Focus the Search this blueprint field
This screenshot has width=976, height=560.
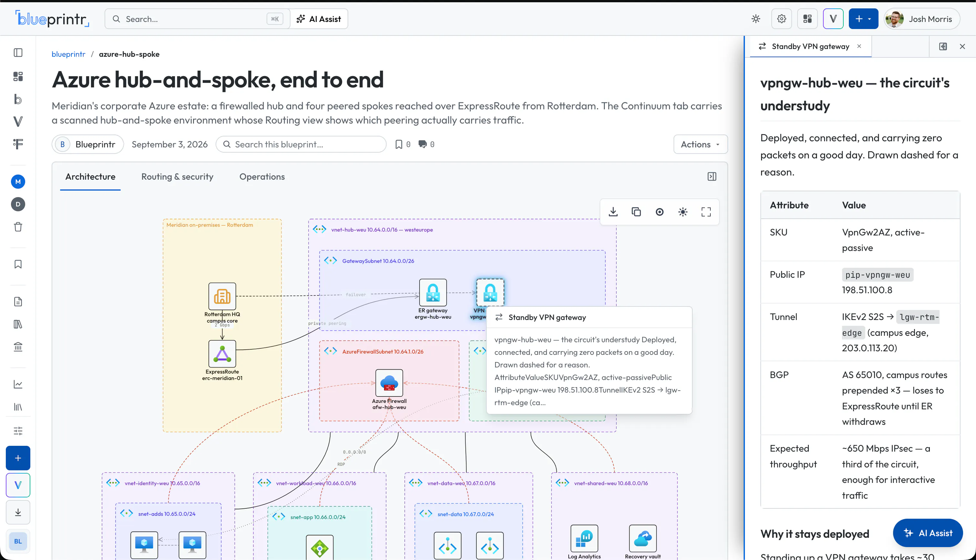pyautogui.click(x=301, y=144)
